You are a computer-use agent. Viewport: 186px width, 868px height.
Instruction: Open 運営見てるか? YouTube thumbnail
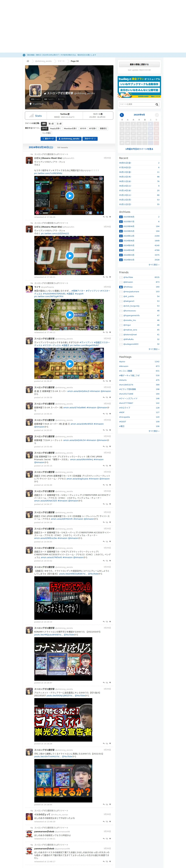(x=63, y=781)
